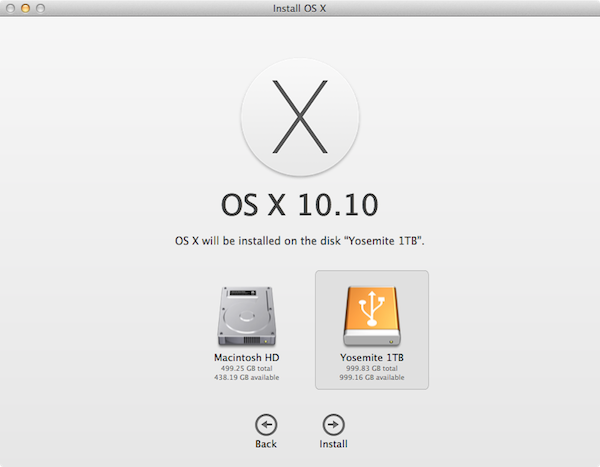Click '999.83 GB total' text
Image resolution: width=600 pixels, height=467 pixels.
372,368
